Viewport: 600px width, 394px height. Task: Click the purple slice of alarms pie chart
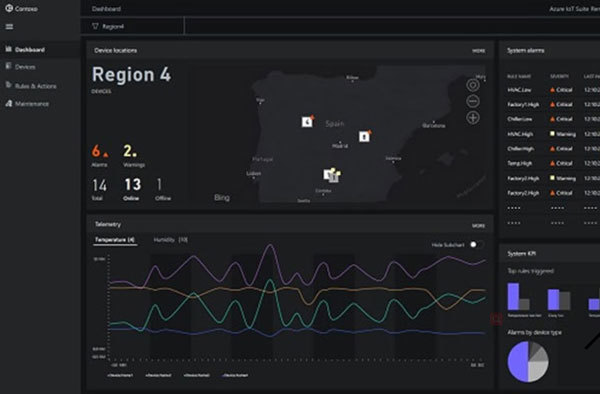pyautogui.click(x=518, y=361)
